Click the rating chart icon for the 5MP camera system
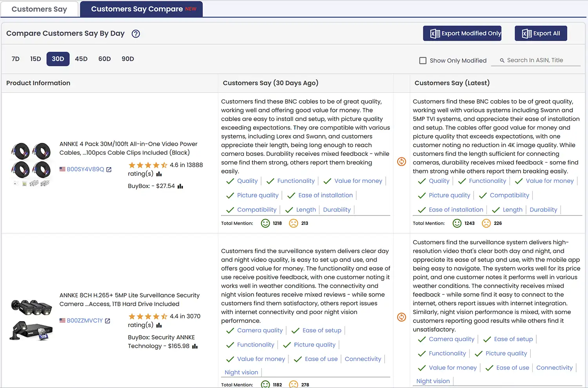This screenshot has height=388, width=588. (x=158, y=325)
